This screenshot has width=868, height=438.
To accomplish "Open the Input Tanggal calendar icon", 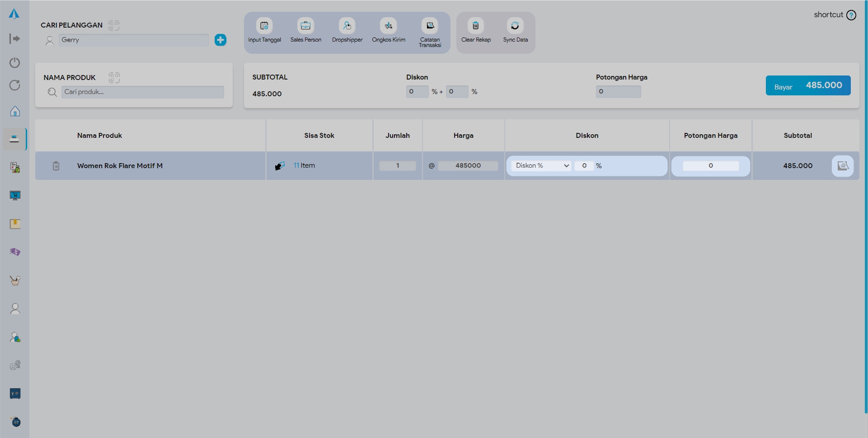I will (x=264, y=26).
